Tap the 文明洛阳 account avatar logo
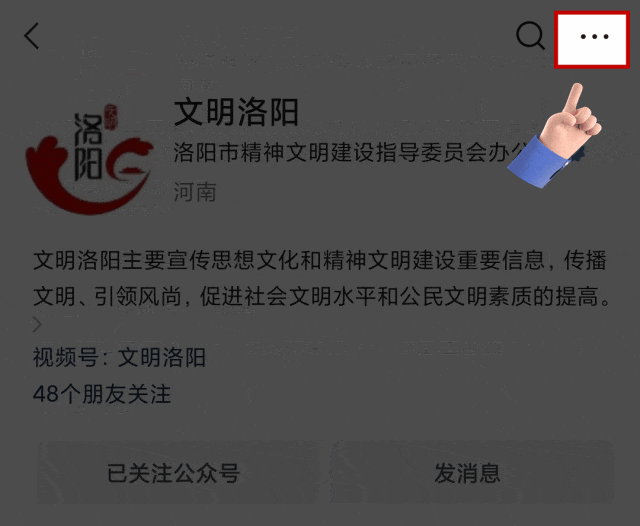640x526 pixels. (90, 159)
